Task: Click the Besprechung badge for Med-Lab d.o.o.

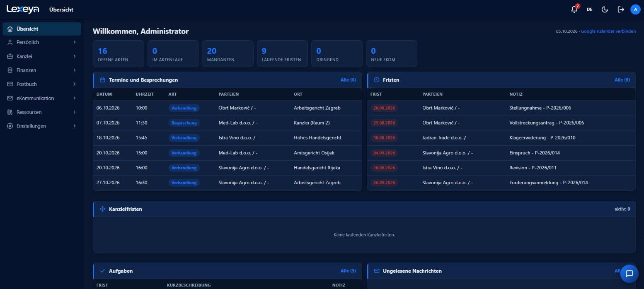Action: [x=184, y=123]
